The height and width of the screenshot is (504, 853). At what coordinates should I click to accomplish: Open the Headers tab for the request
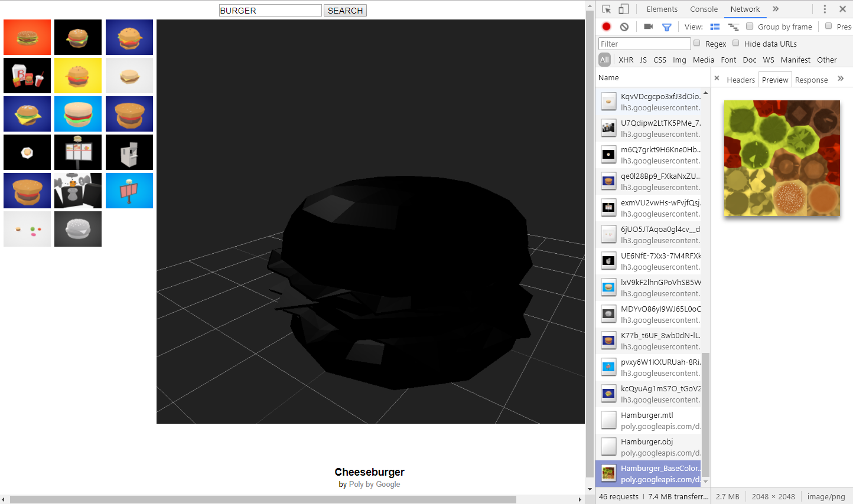coord(741,79)
